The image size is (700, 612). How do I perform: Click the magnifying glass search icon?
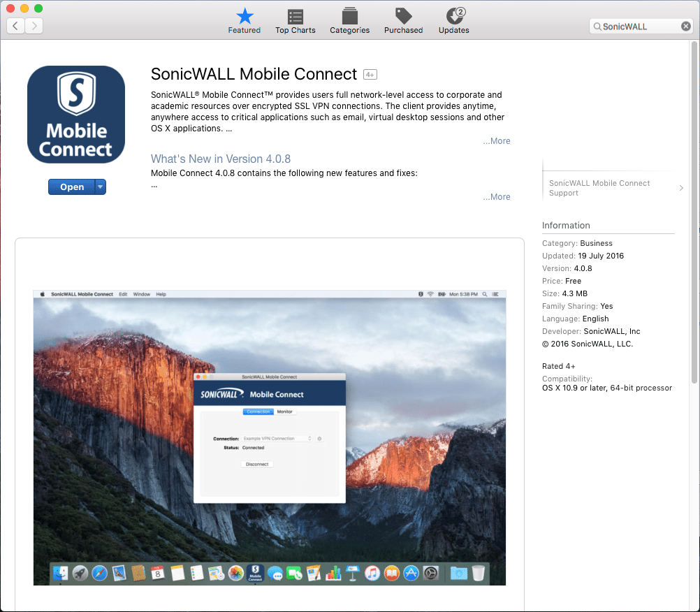597,27
